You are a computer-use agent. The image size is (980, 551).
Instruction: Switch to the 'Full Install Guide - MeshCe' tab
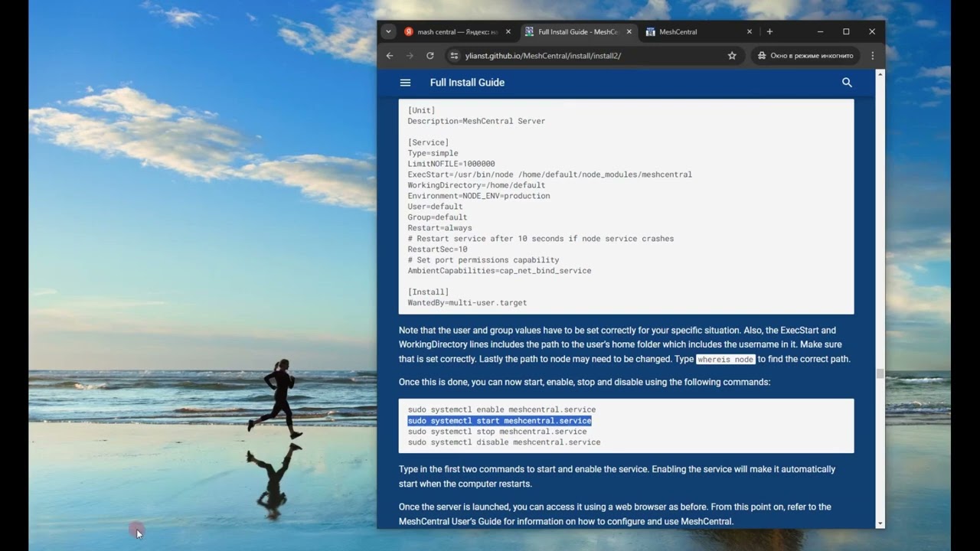(578, 32)
